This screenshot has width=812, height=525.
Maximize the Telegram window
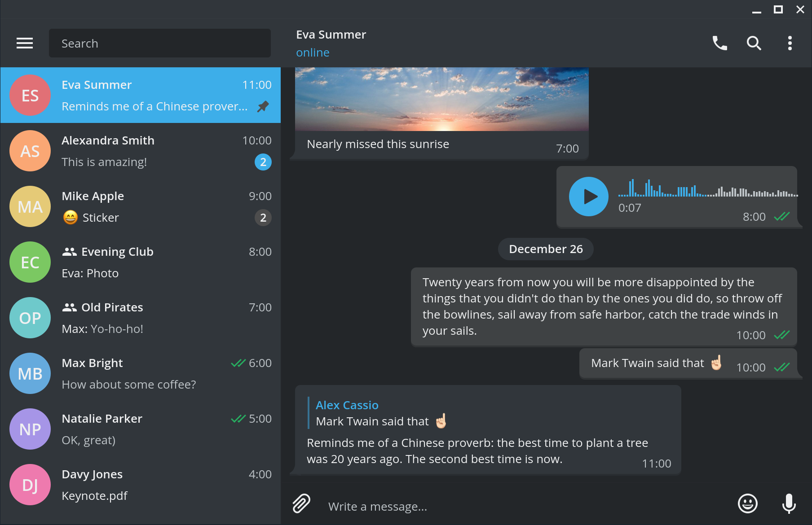778,9
